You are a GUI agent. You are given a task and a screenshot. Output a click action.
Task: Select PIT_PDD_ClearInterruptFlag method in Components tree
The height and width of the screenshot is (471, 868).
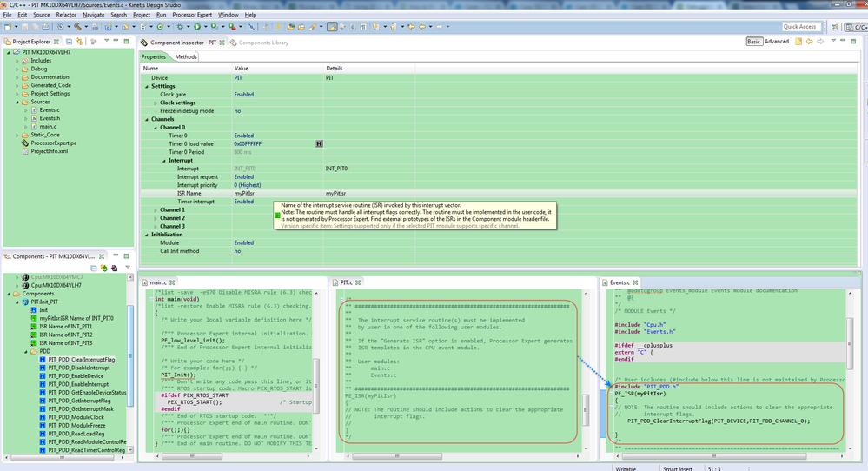pyautogui.click(x=81, y=359)
